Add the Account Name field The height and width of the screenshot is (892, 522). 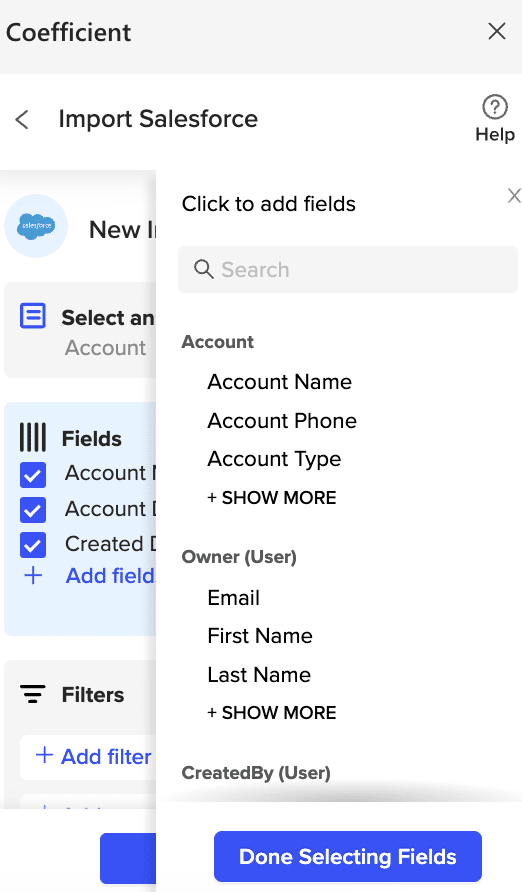click(x=279, y=382)
